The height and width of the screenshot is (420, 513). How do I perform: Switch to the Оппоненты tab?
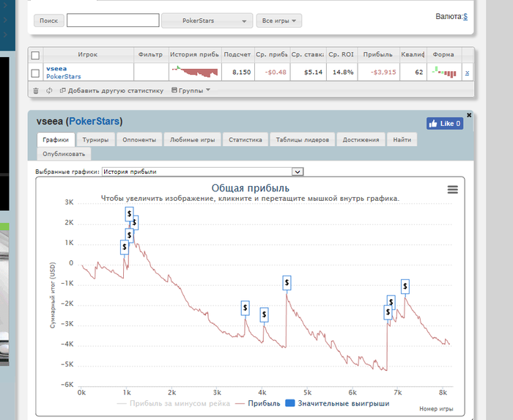click(x=139, y=140)
